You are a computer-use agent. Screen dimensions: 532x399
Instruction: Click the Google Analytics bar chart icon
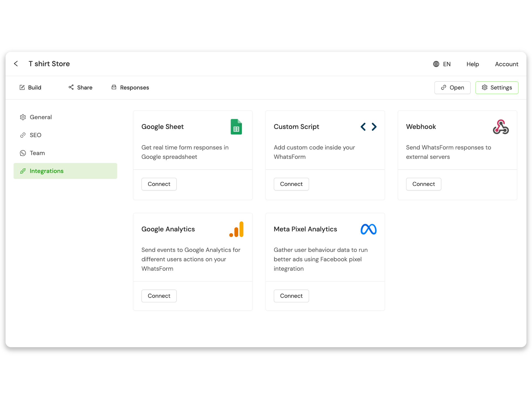tap(237, 229)
